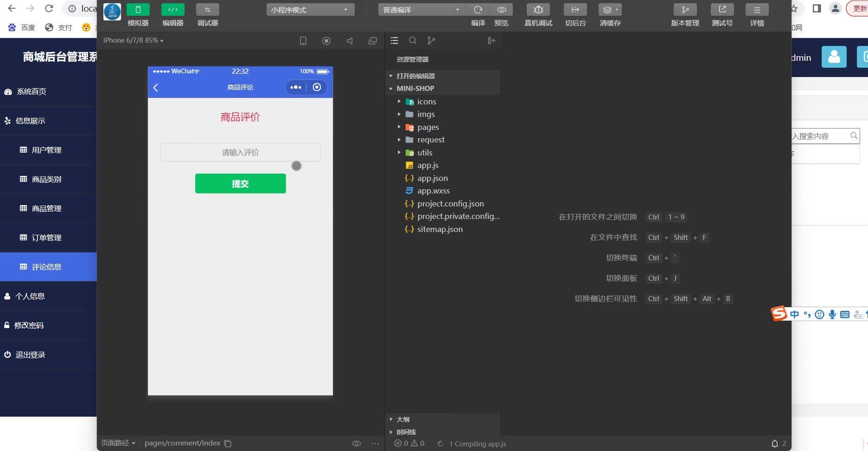Click 退出登录 in admin sidebar

point(48,354)
